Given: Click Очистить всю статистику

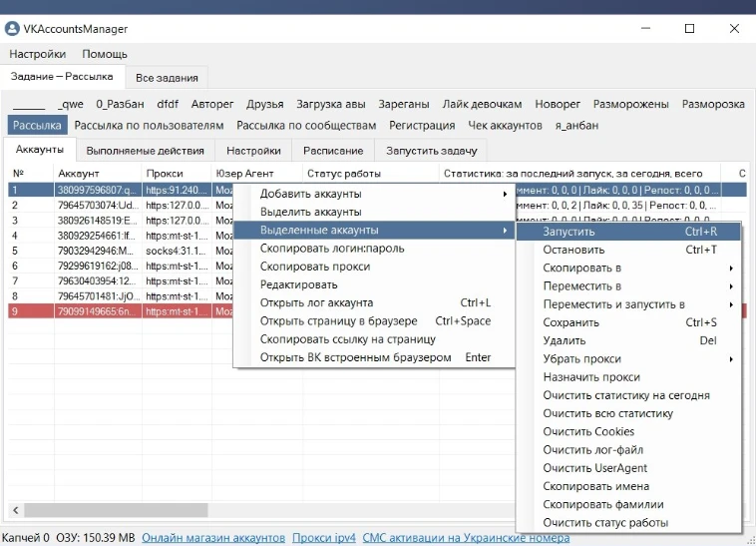Looking at the screenshot, I should 628,414.
